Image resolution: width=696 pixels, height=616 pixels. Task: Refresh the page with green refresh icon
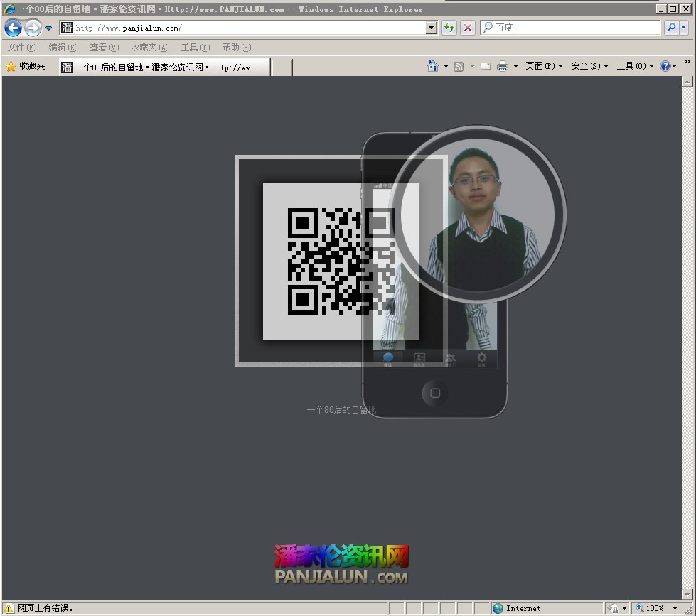click(x=449, y=28)
